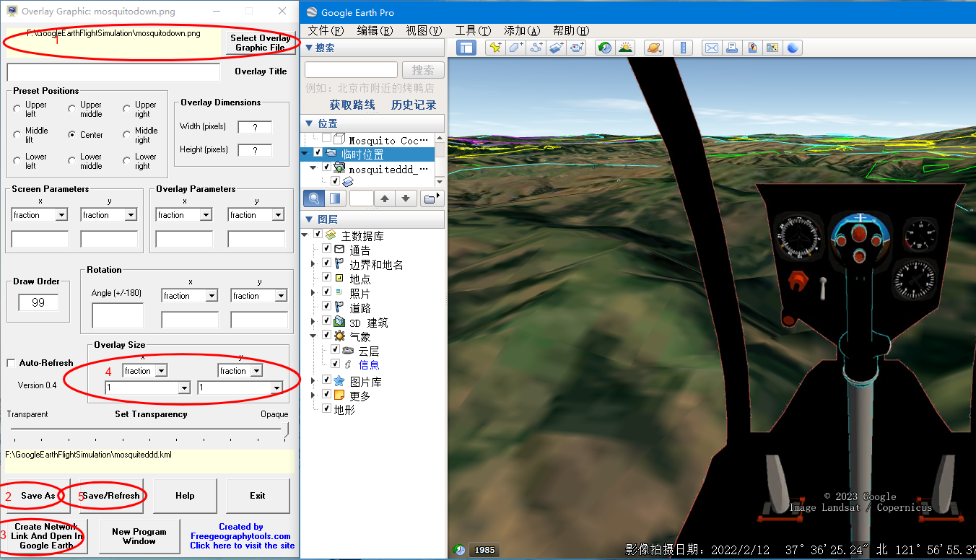This screenshot has width=976, height=560.
Task: Enable the Auto-Refresh checkbox
Action: click(x=11, y=363)
